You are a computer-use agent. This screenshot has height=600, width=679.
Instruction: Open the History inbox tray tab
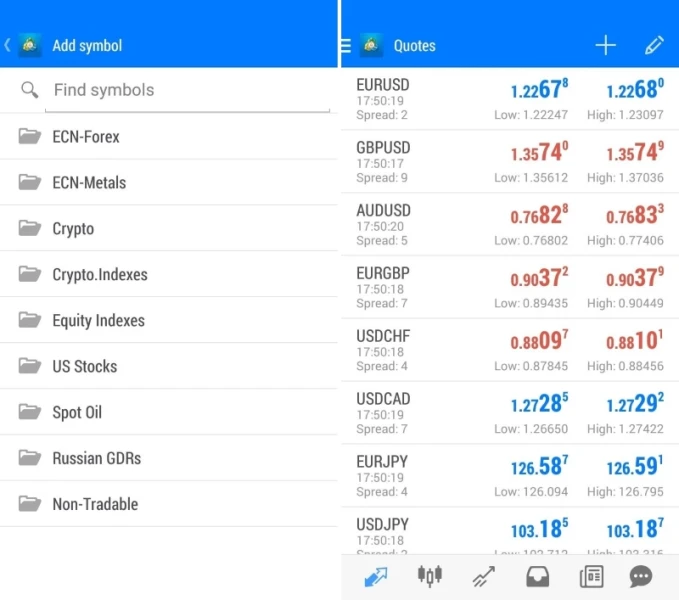pyautogui.click(x=537, y=577)
